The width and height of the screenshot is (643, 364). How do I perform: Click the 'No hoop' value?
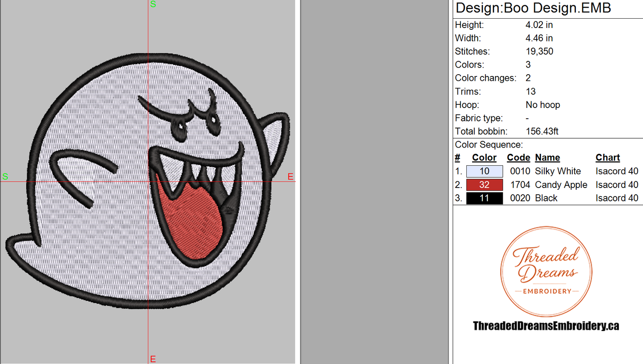click(543, 105)
